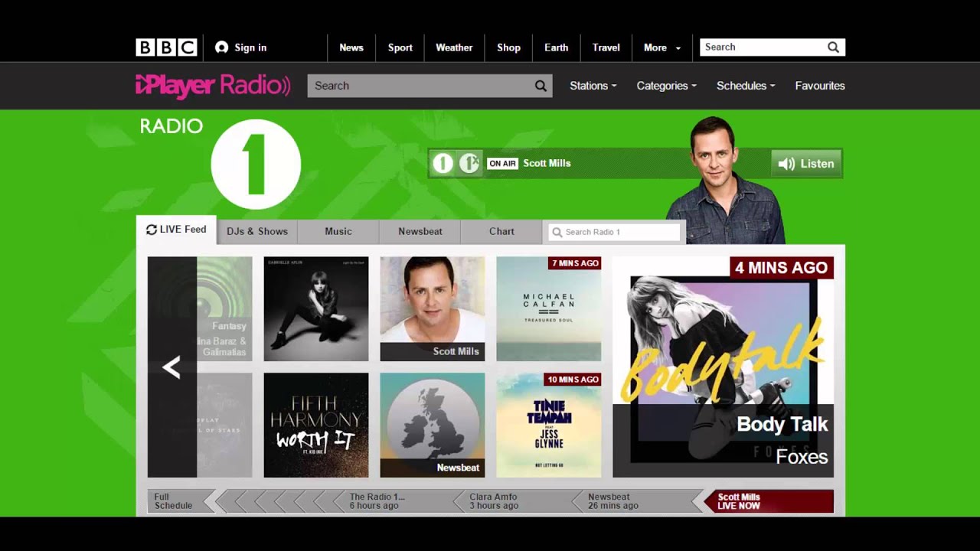The height and width of the screenshot is (551, 980).
Task: Open BBC Earth
Action: (x=557, y=47)
